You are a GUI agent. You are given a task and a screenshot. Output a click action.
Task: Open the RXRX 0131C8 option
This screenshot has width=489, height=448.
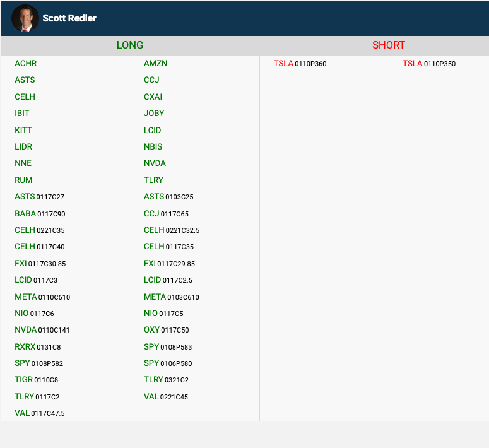click(x=38, y=347)
